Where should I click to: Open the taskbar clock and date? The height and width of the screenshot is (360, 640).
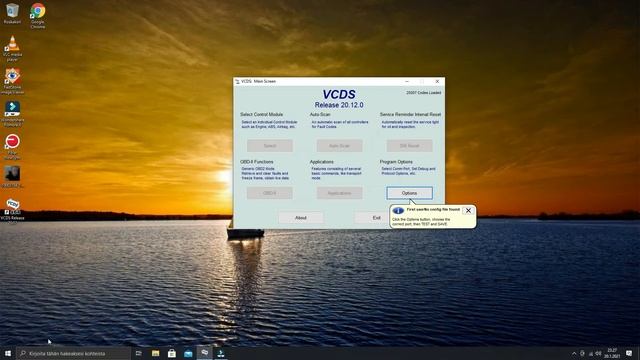tap(612, 353)
